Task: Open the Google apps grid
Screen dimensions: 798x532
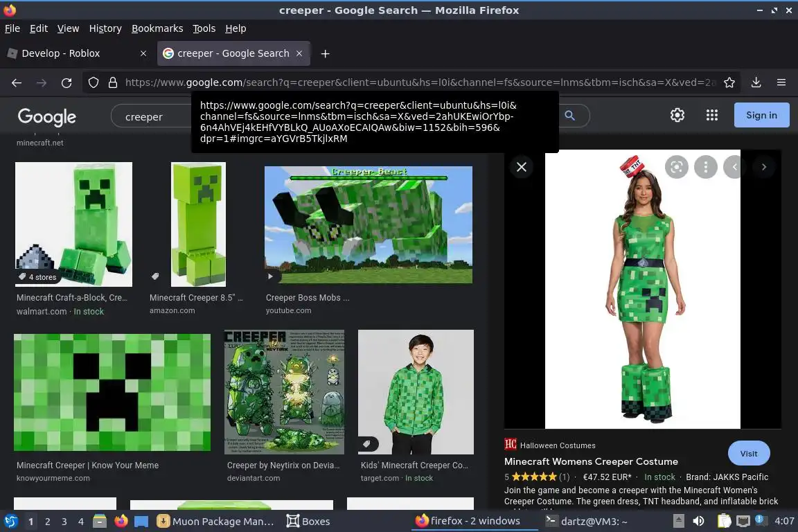Action: tap(711, 115)
